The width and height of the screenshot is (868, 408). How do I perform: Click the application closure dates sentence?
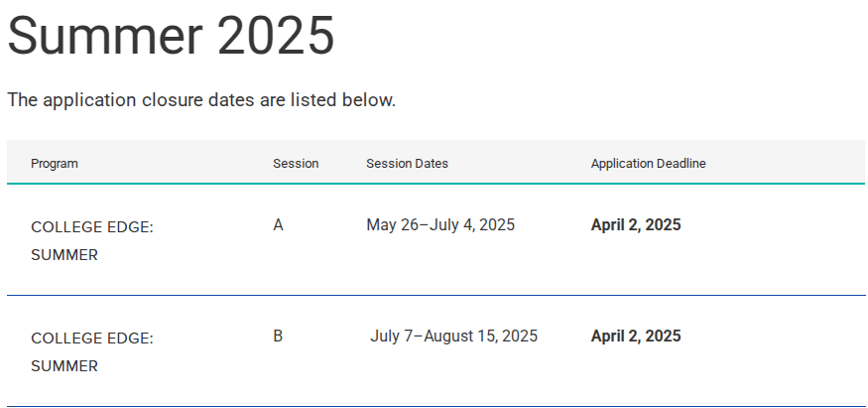201,100
